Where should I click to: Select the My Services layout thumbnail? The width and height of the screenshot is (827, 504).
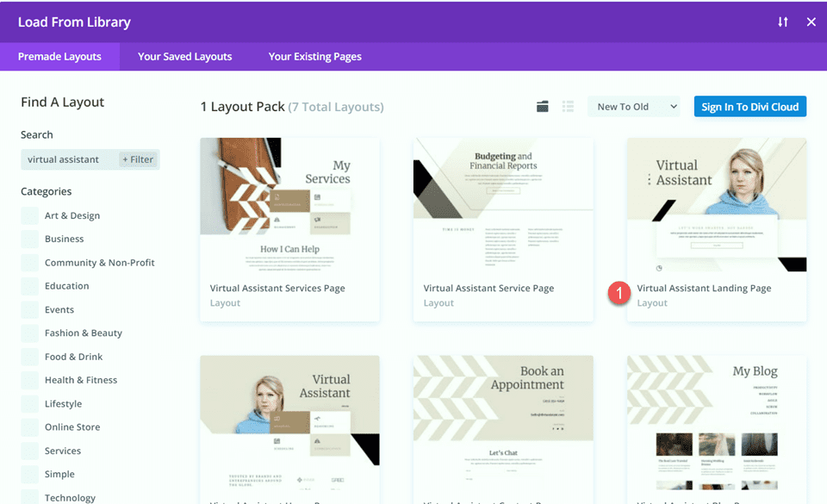[x=289, y=205]
